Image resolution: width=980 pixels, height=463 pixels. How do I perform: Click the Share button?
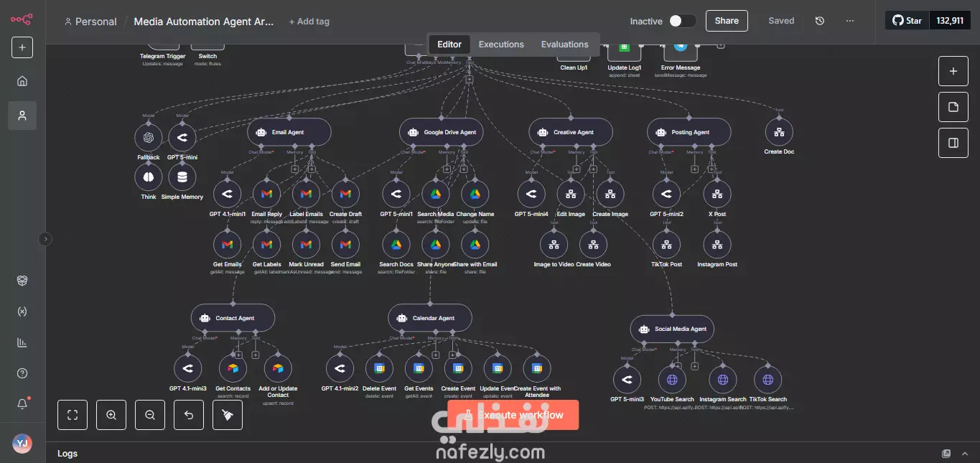coord(727,21)
